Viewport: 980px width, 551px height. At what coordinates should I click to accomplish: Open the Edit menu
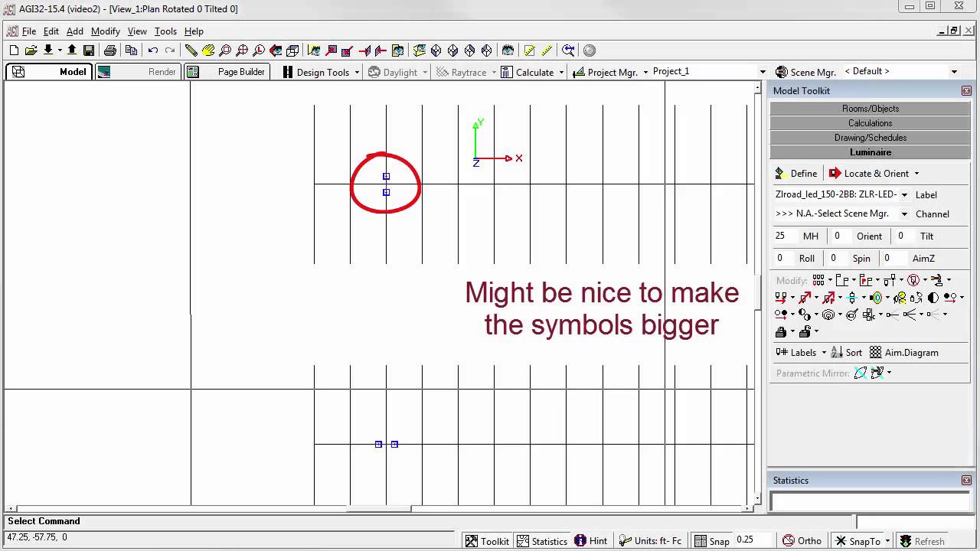coord(51,31)
